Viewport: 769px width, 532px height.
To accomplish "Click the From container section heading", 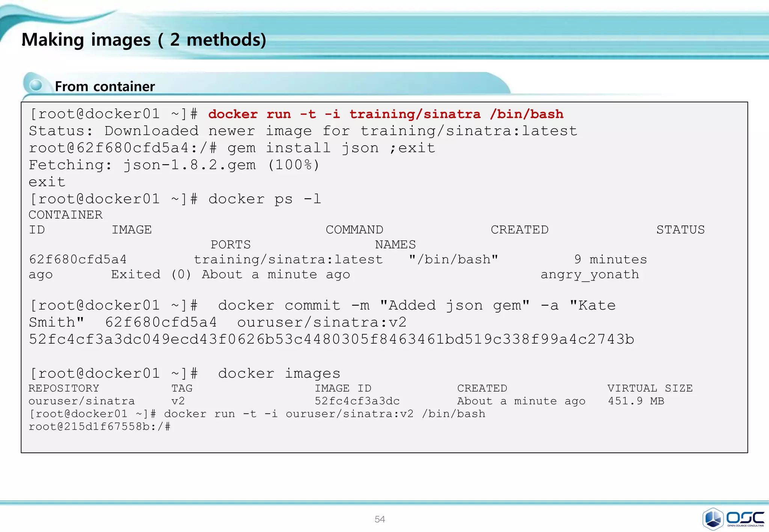I will point(105,87).
